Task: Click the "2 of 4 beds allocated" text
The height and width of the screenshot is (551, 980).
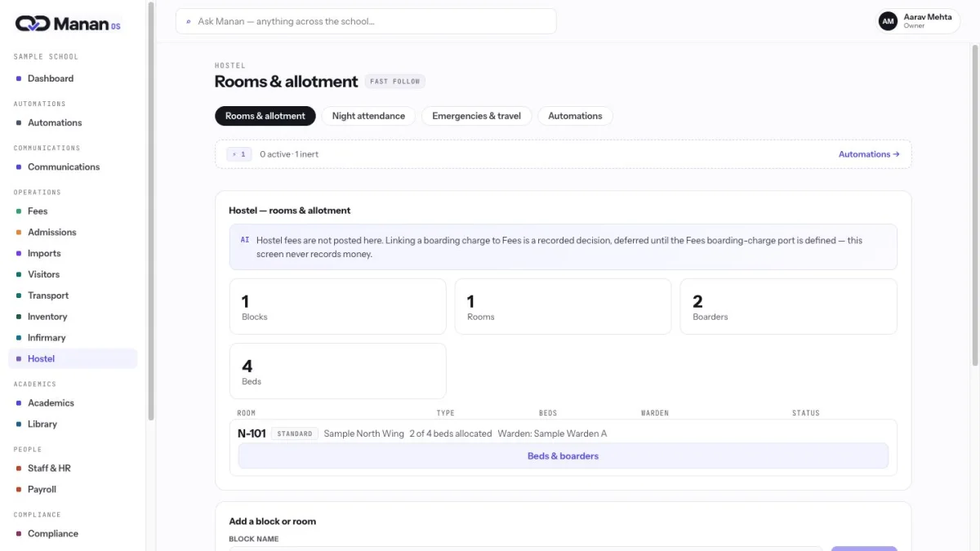Action: pyautogui.click(x=451, y=433)
